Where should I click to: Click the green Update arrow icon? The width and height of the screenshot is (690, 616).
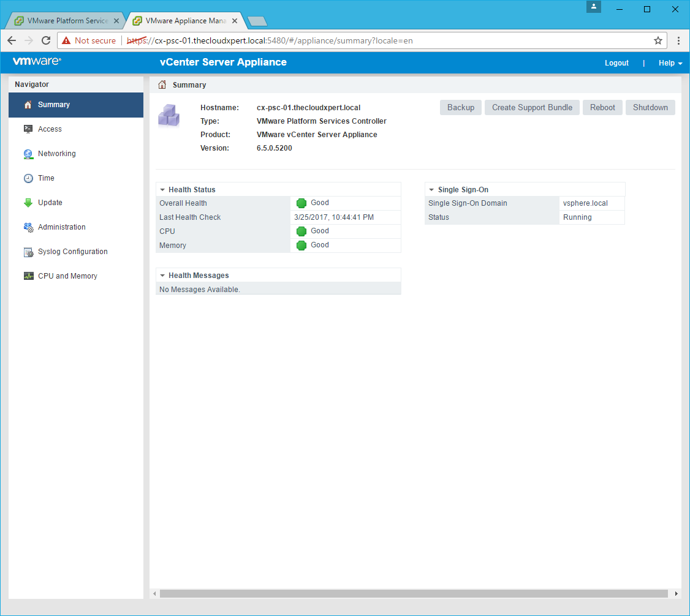28,203
